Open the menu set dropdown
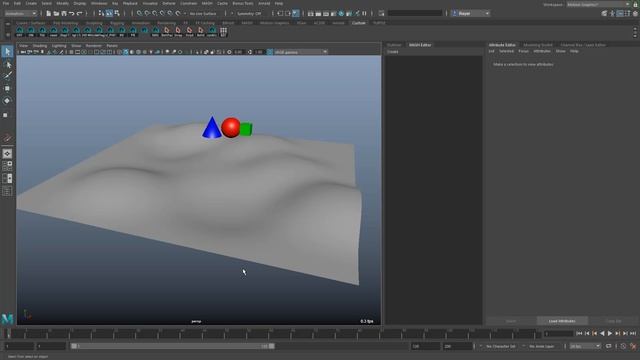 click(x=20, y=13)
